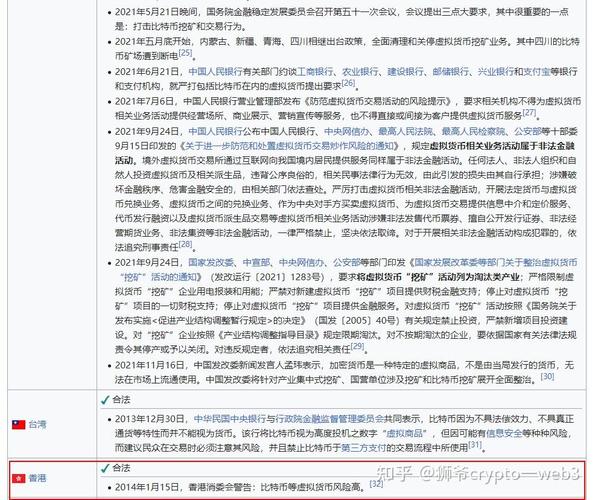Screen dimensions: 595x500
Task: Open 中央网信办 link beside 最高人民法院
Action: pyautogui.click(x=346, y=132)
